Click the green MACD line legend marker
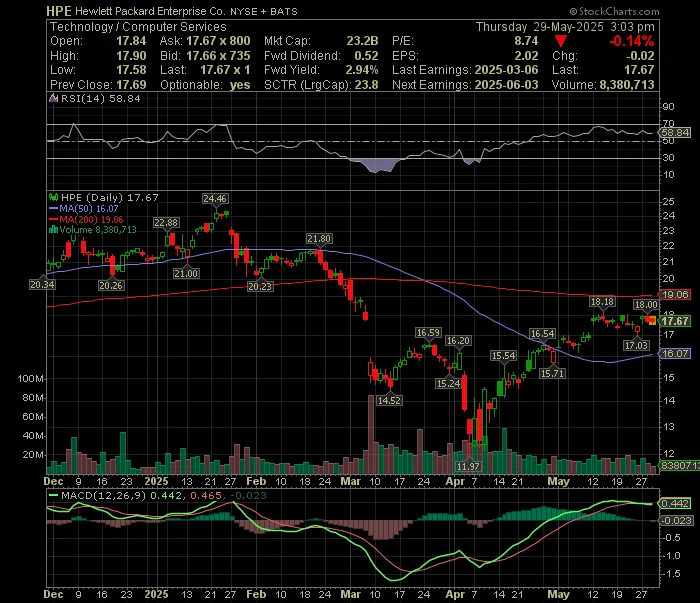700x603 pixels. click(x=53, y=495)
